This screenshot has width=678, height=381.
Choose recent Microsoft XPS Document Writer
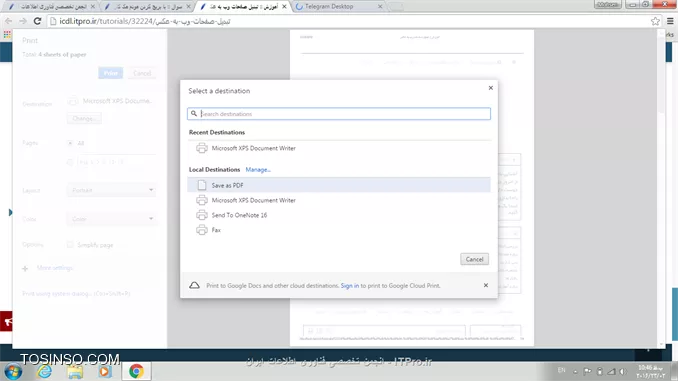(339, 148)
